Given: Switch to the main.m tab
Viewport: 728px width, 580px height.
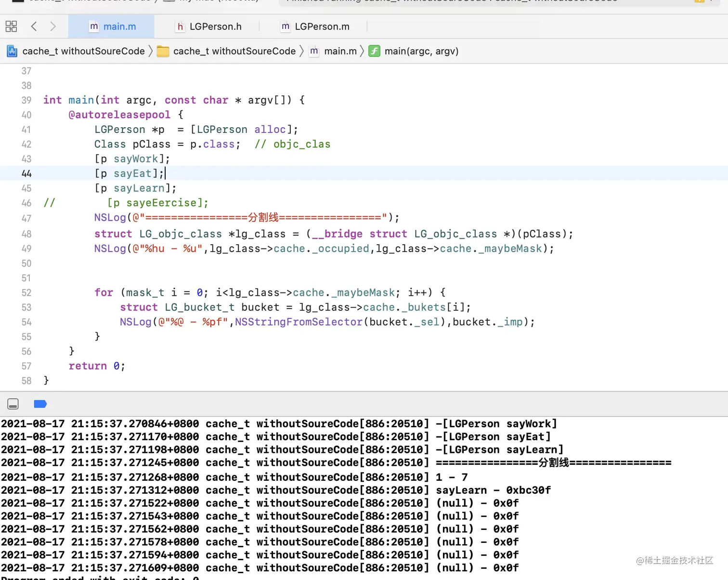Looking at the screenshot, I should (112, 26).
